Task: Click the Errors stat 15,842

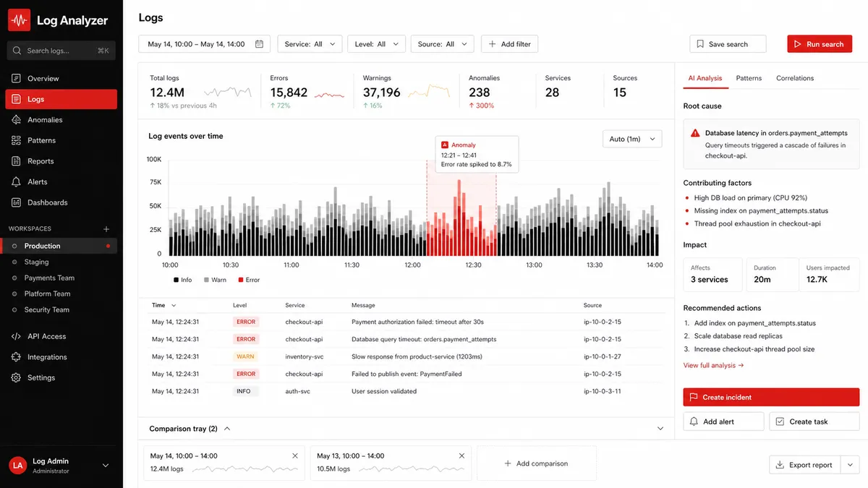Action: click(x=289, y=93)
